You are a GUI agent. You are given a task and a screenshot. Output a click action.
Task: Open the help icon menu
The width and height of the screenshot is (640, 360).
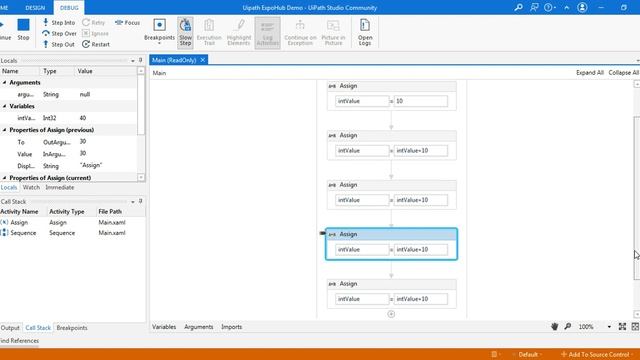[549, 7]
